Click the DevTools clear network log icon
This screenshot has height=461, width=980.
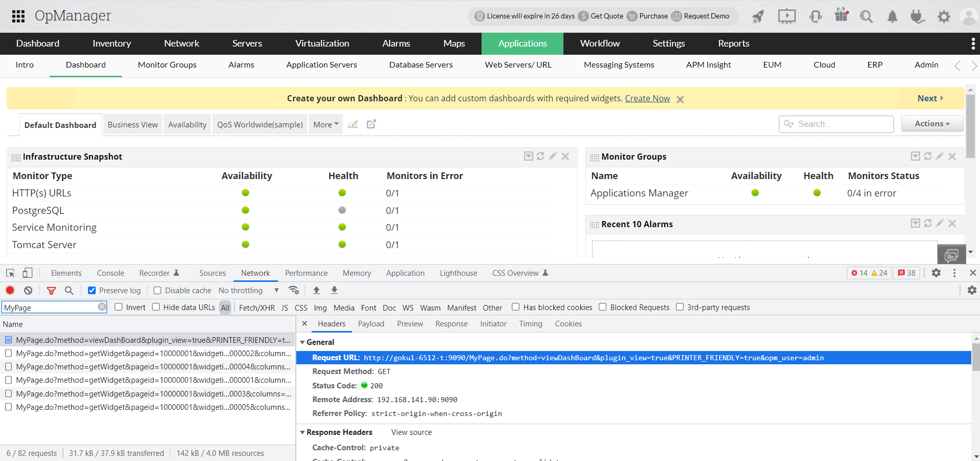[28, 290]
